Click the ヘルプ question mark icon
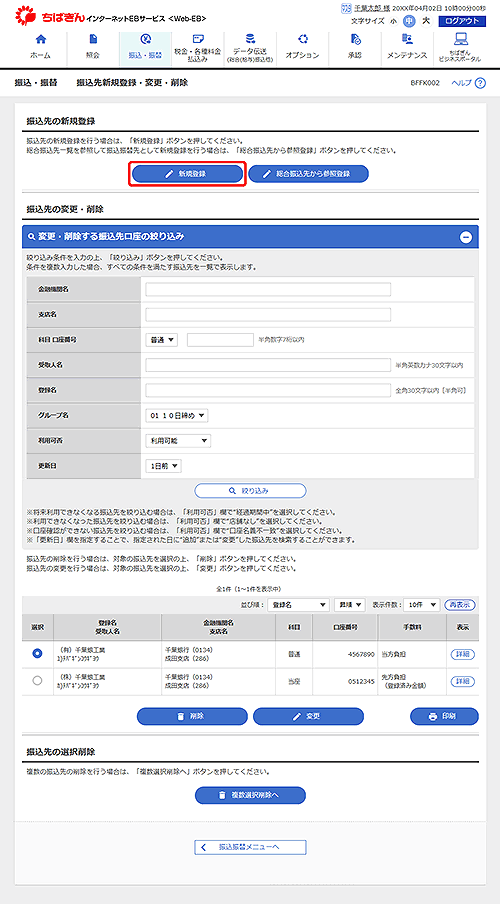Viewport: 500px width, 904px height. pos(480,83)
